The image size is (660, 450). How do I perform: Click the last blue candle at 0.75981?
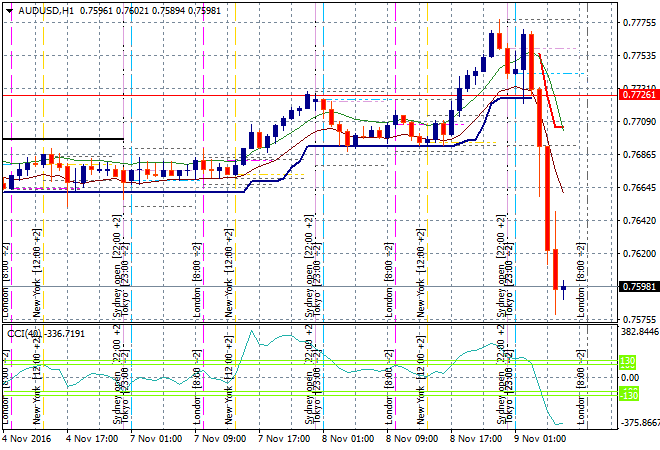pos(563,288)
